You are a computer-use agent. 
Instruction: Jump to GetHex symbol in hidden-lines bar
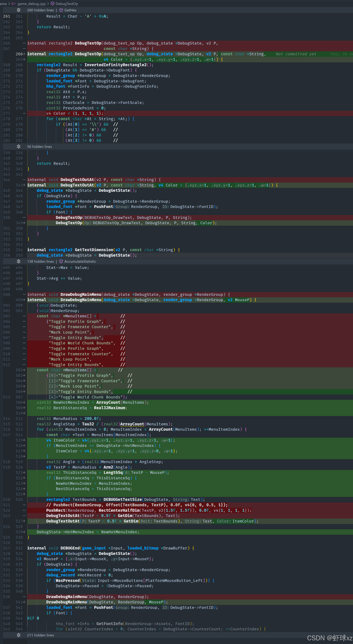pyautogui.click(x=70, y=10)
